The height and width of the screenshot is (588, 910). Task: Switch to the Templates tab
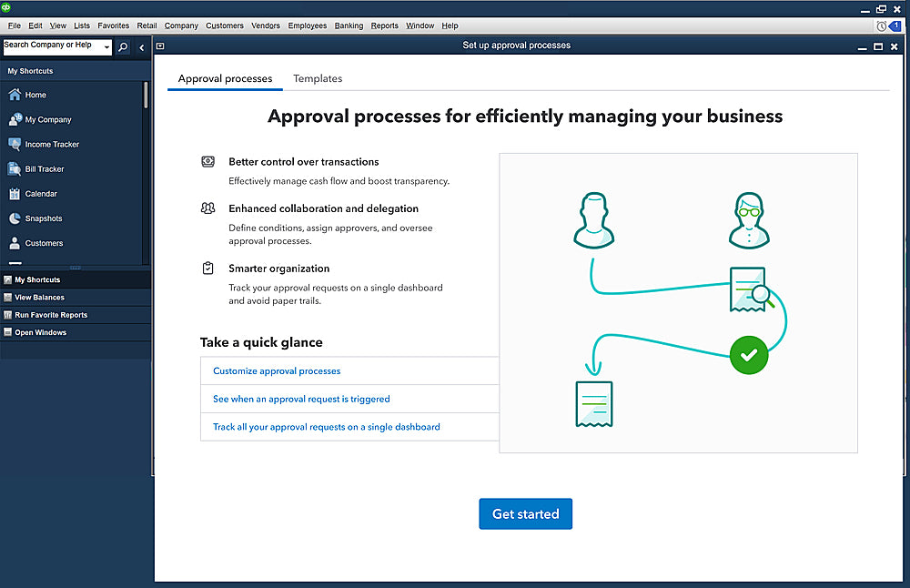318,79
